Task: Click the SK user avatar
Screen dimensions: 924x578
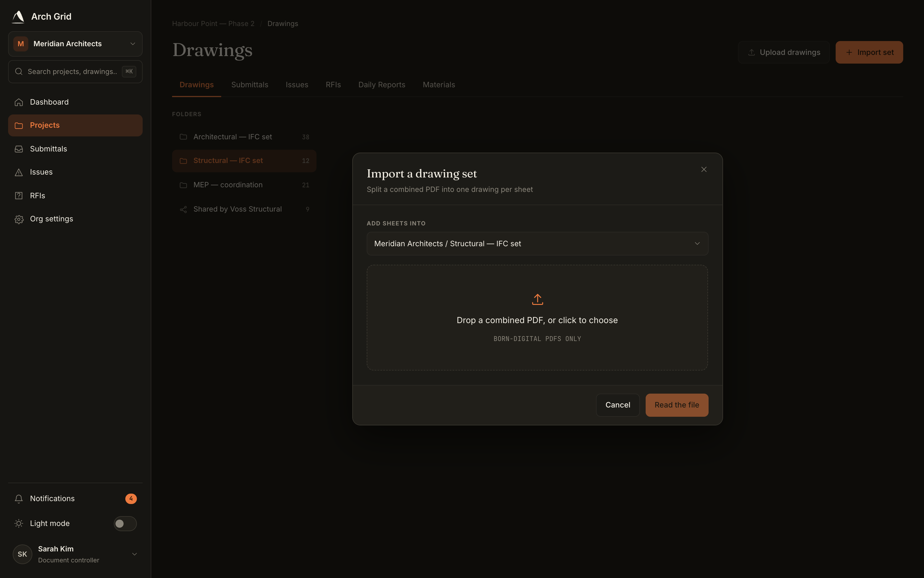Action: pyautogui.click(x=23, y=554)
